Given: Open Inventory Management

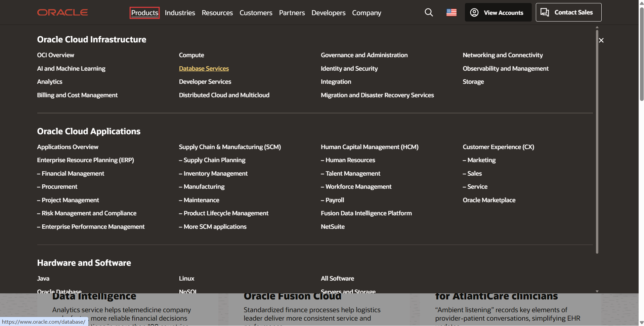Looking at the screenshot, I should 213,174.
